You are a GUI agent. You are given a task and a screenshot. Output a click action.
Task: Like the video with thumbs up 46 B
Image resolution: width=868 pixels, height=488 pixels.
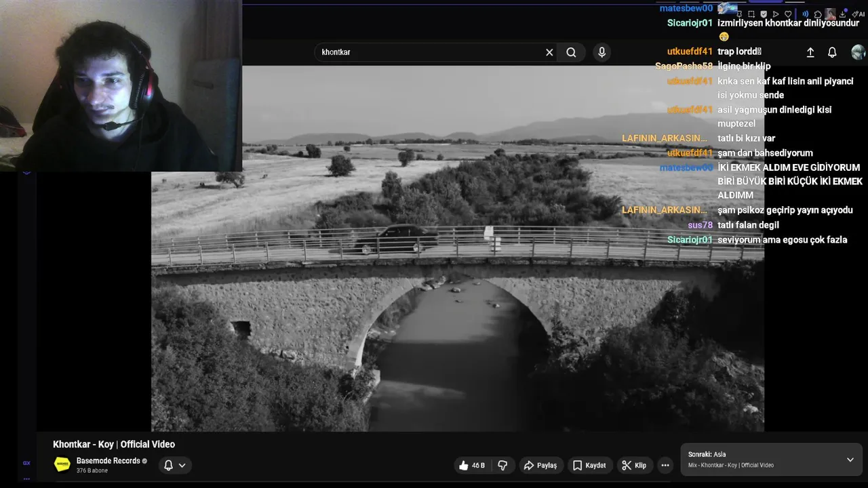point(472,466)
